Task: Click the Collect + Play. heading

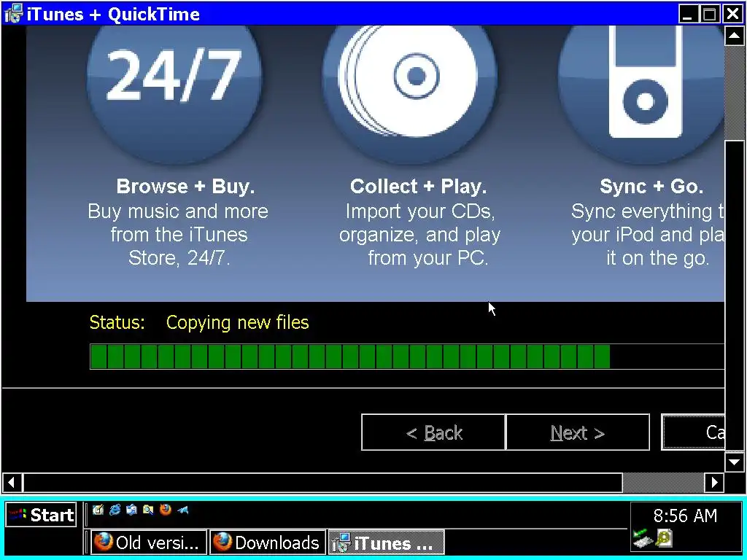Action: coord(418,186)
